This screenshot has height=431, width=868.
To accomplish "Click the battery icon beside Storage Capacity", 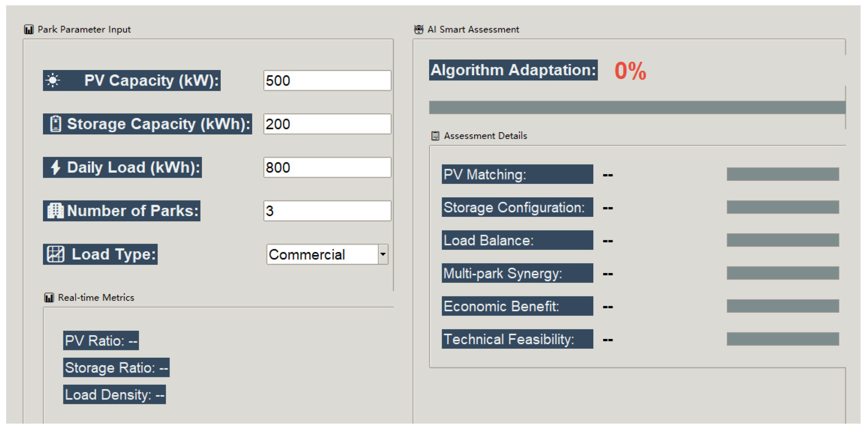I will 55,124.
